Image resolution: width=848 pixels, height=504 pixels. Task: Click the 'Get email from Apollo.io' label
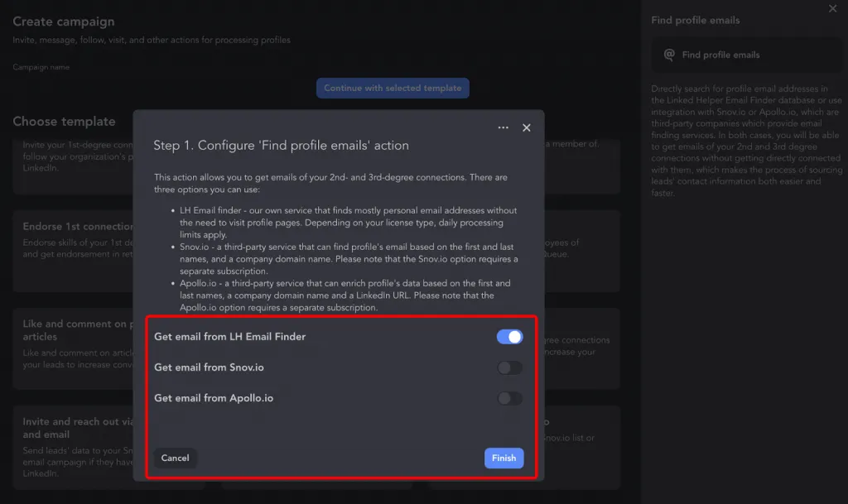tap(214, 398)
